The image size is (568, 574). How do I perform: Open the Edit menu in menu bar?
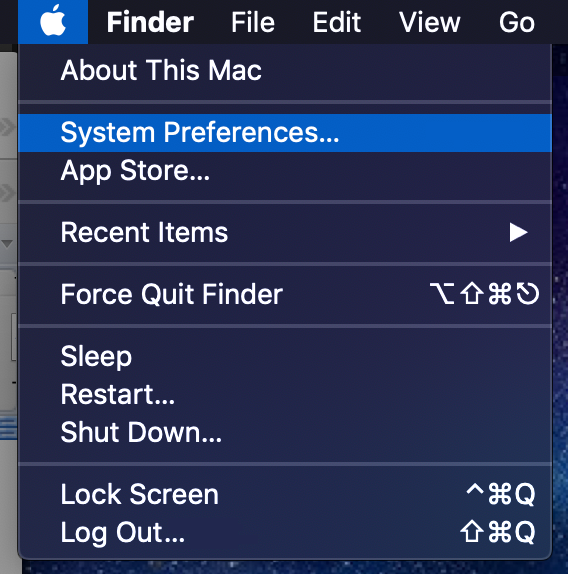(x=337, y=23)
